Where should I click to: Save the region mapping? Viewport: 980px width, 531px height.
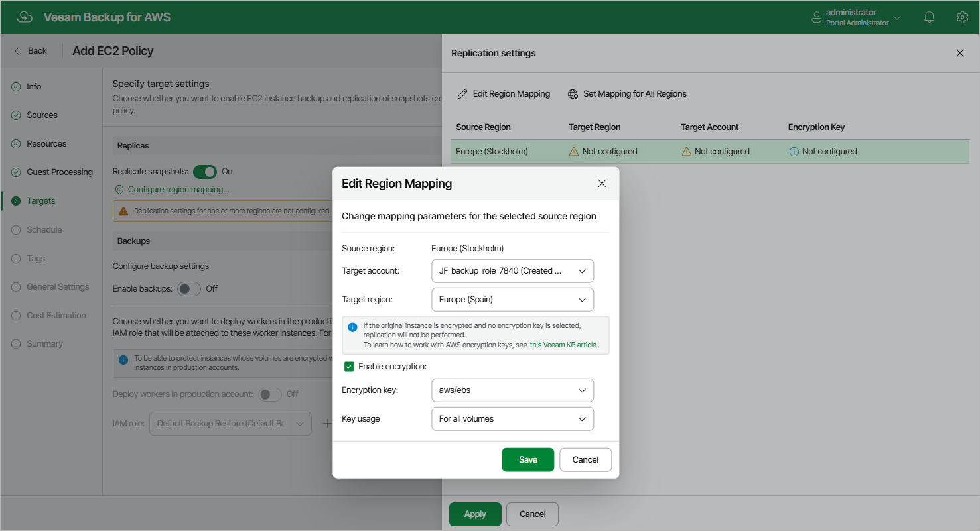[528, 460]
